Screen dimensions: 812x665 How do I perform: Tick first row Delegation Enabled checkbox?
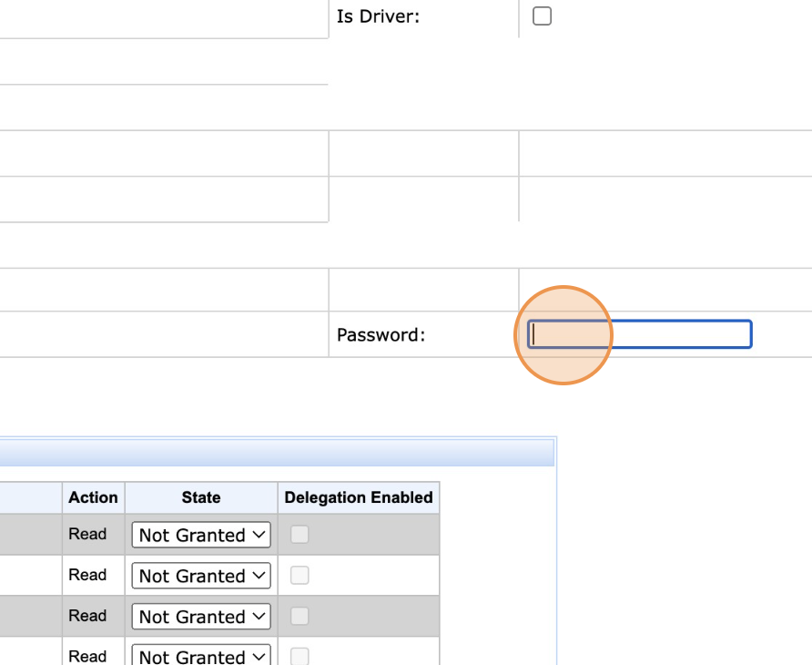[x=299, y=535]
